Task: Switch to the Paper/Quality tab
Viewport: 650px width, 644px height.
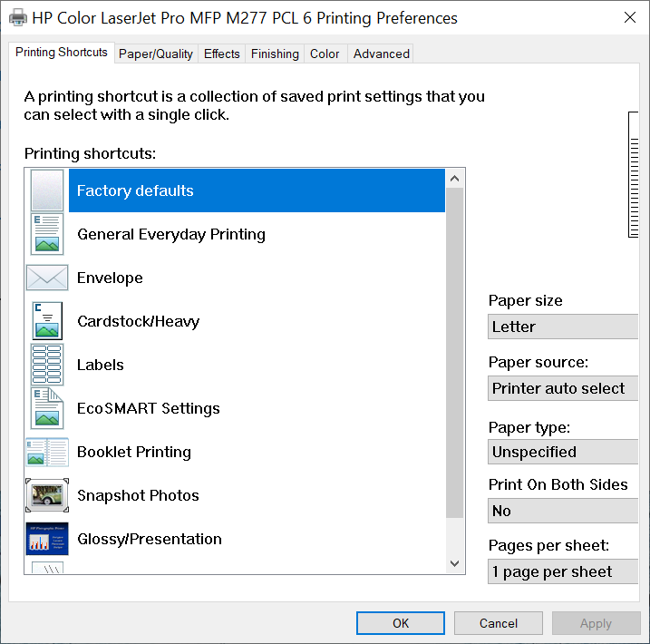Action: click(156, 54)
